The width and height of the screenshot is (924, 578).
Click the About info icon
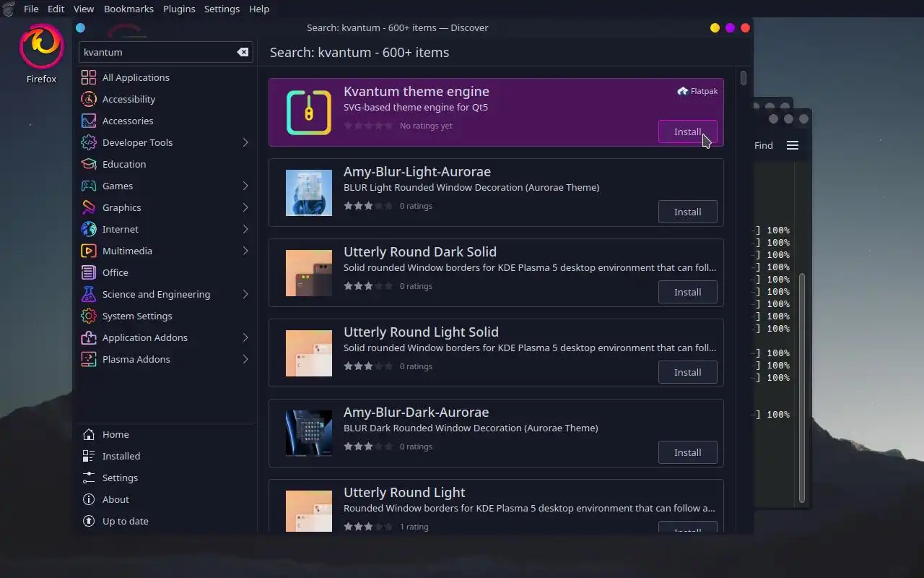click(x=89, y=499)
